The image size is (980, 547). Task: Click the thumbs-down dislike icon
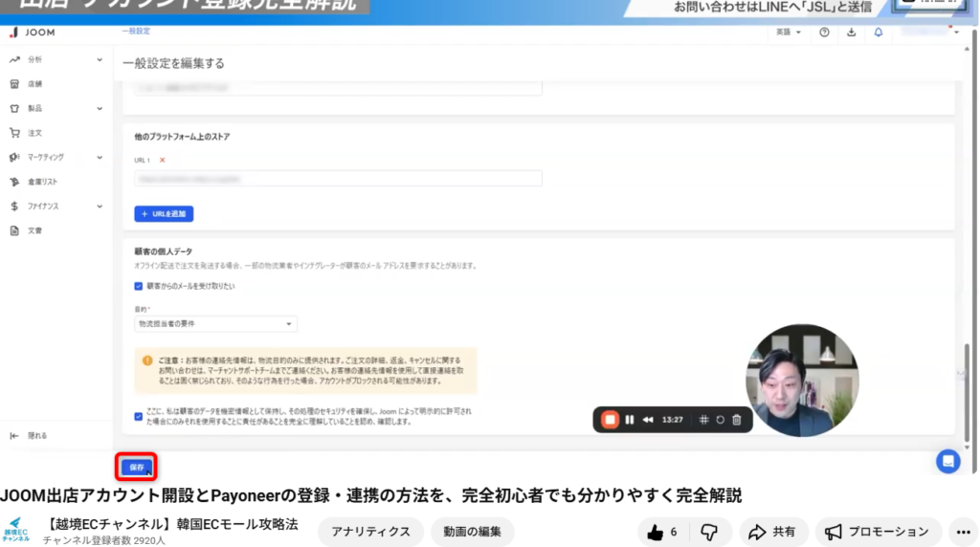pos(709,532)
